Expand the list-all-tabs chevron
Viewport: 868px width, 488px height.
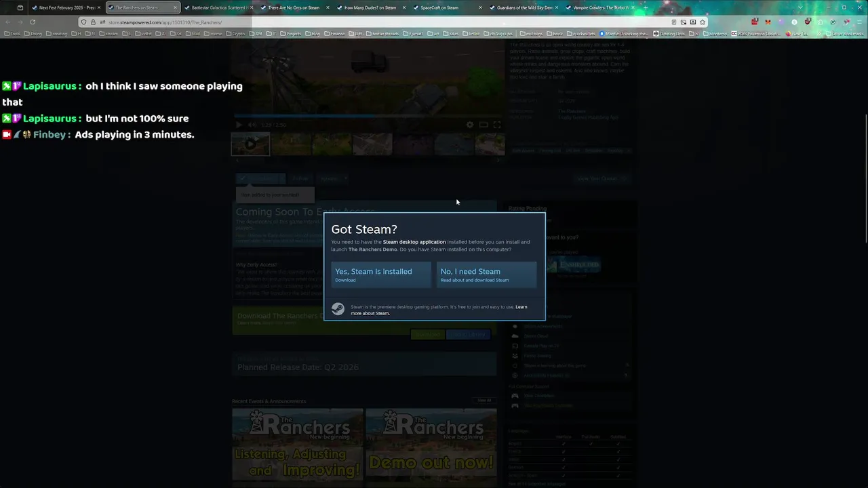click(800, 7)
